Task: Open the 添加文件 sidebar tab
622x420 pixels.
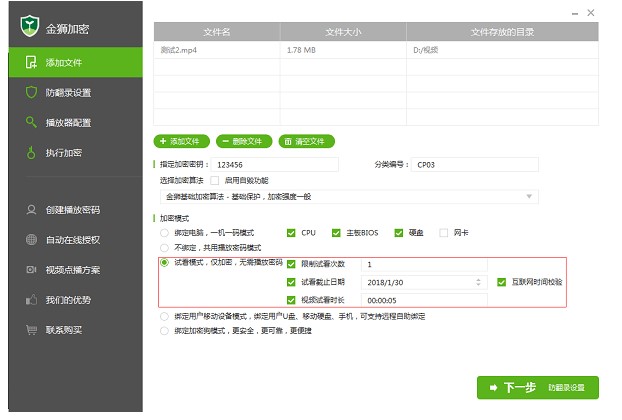Action: click(x=75, y=62)
